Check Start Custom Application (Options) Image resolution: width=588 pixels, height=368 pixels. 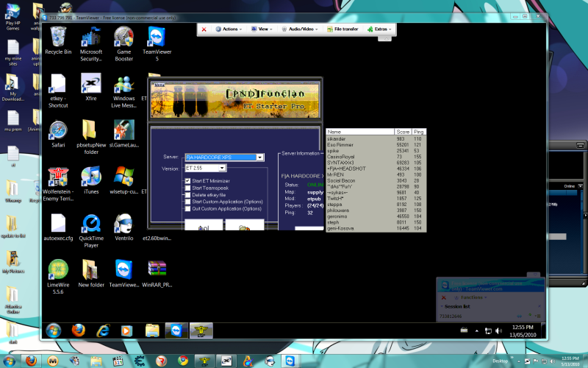click(187, 202)
